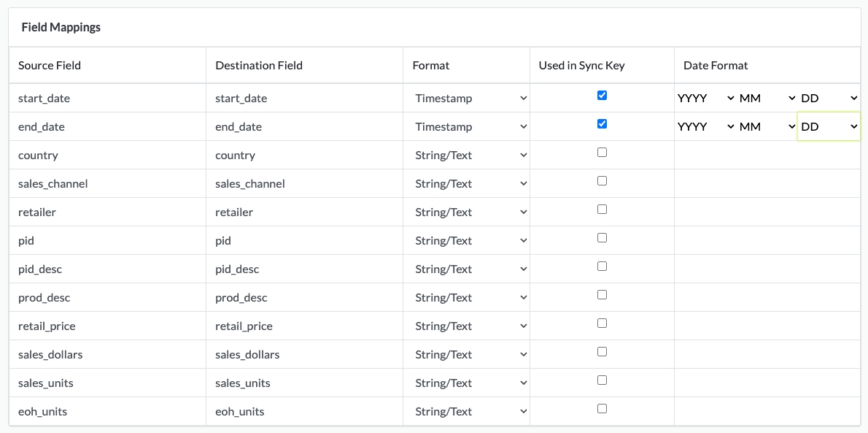Viewport: 868px width, 433px height.
Task: Enable sync key for country field
Action: 602,153
